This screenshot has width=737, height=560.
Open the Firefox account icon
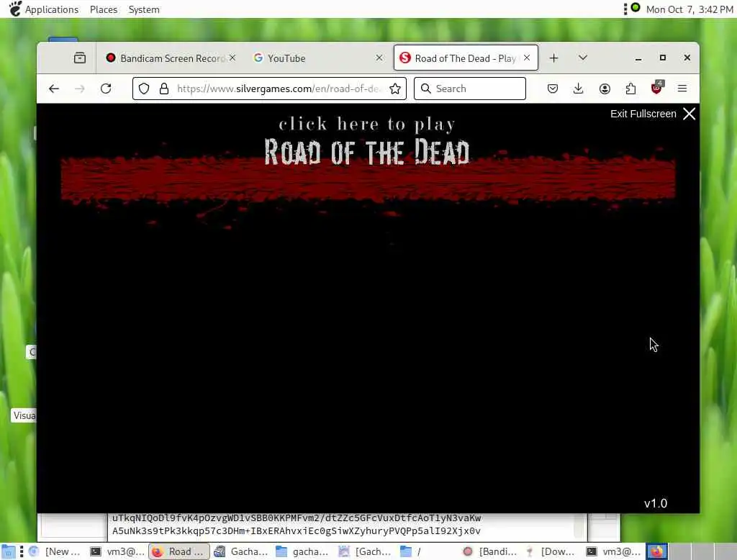click(605, 89)
